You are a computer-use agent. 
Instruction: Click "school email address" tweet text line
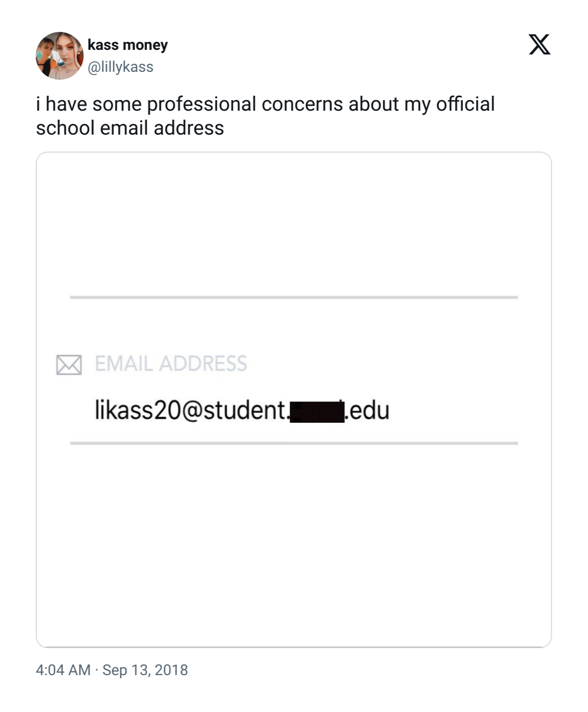130,128
